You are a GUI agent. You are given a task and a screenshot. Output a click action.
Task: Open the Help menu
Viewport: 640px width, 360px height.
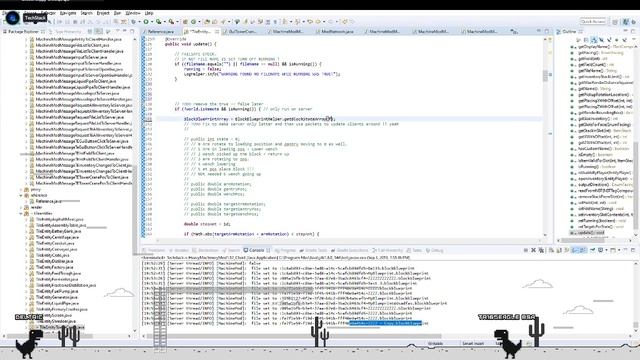(149, 13)
